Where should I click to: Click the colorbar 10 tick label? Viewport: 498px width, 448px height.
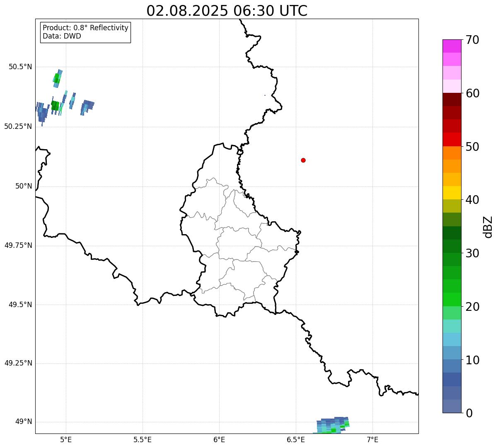[x=472, y=360]
